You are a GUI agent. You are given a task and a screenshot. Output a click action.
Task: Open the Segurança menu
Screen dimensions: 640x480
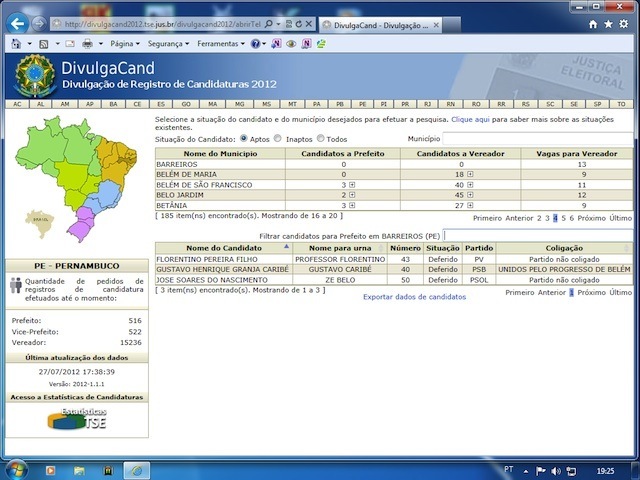(x=166, y=44)
